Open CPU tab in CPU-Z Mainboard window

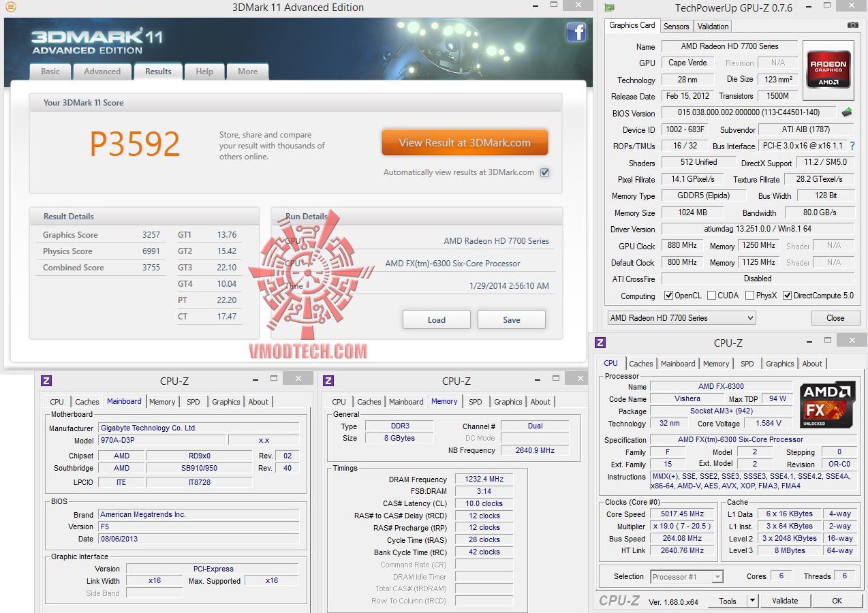(57, 402)
